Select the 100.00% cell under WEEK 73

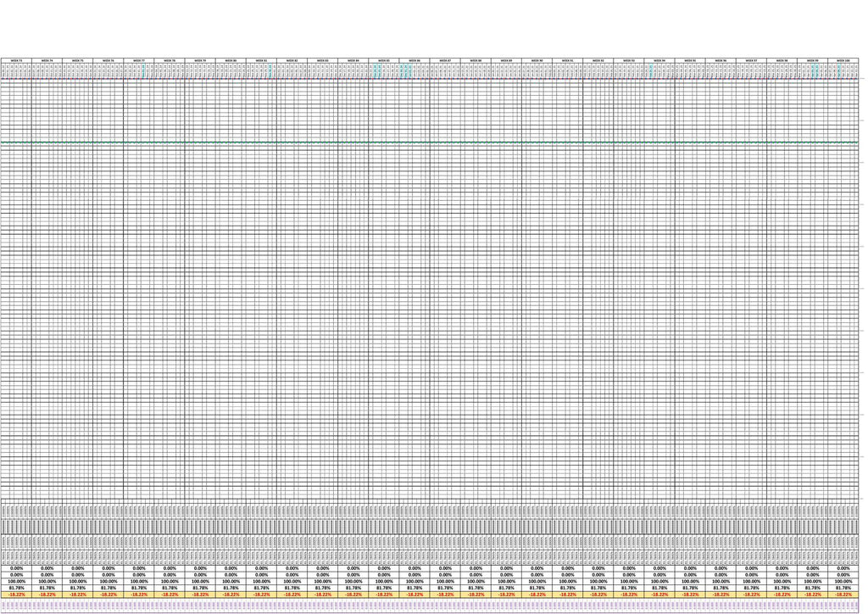pos(17,581)
